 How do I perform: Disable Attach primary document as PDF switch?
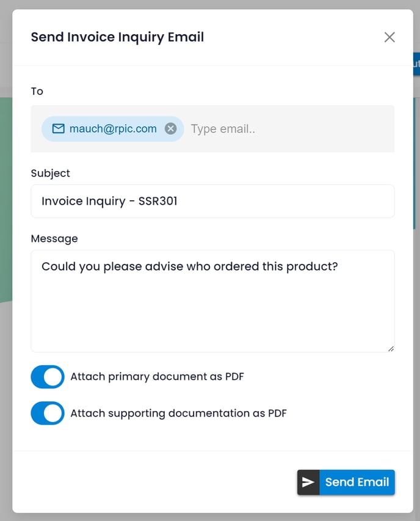(x=48, y=377)
